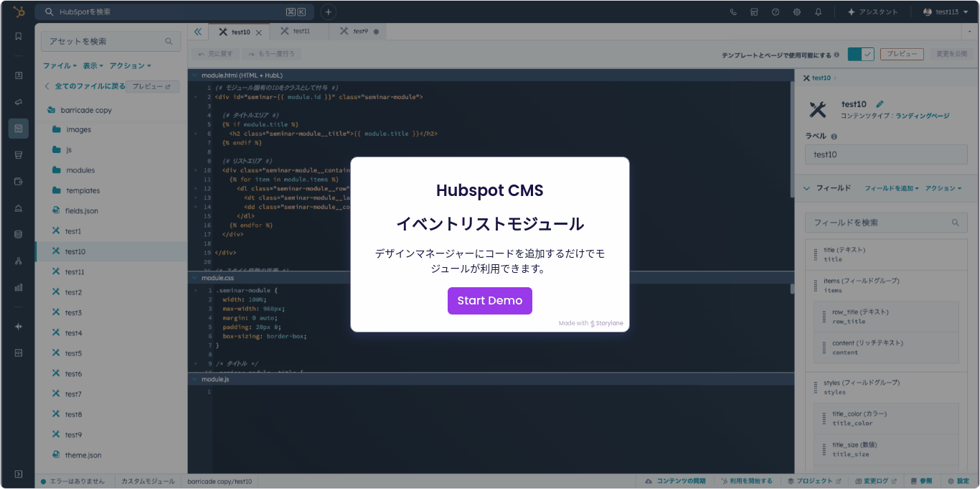This screenshot has height=489, width=980.
Task: Open the fields.json file
Action: pyautogui.click(x=75, y=211)
